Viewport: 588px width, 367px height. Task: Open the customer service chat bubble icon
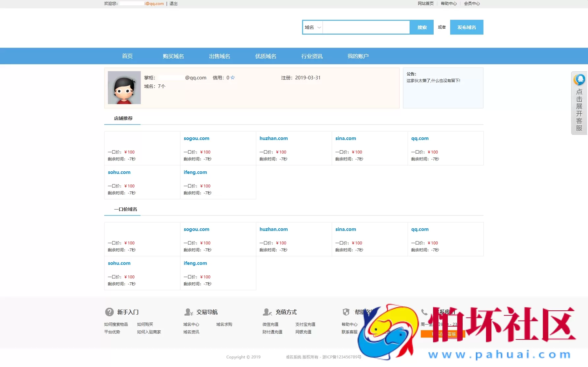[579, 79]
